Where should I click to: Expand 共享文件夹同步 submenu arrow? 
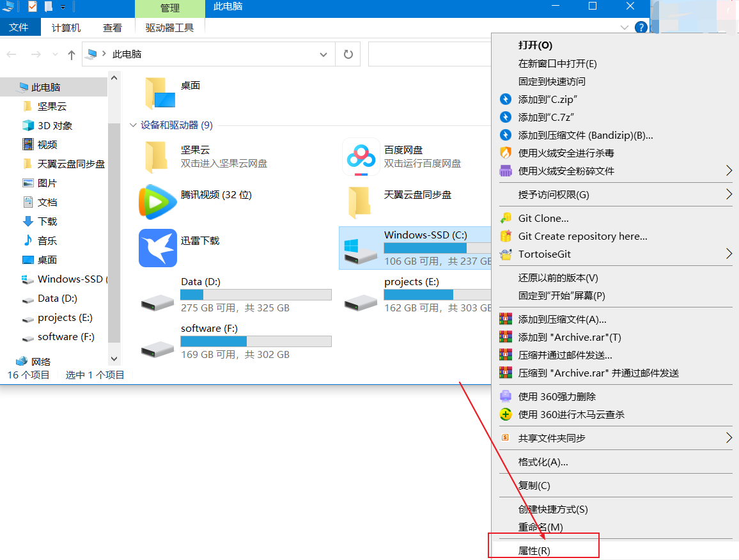[x=729, y=438]
